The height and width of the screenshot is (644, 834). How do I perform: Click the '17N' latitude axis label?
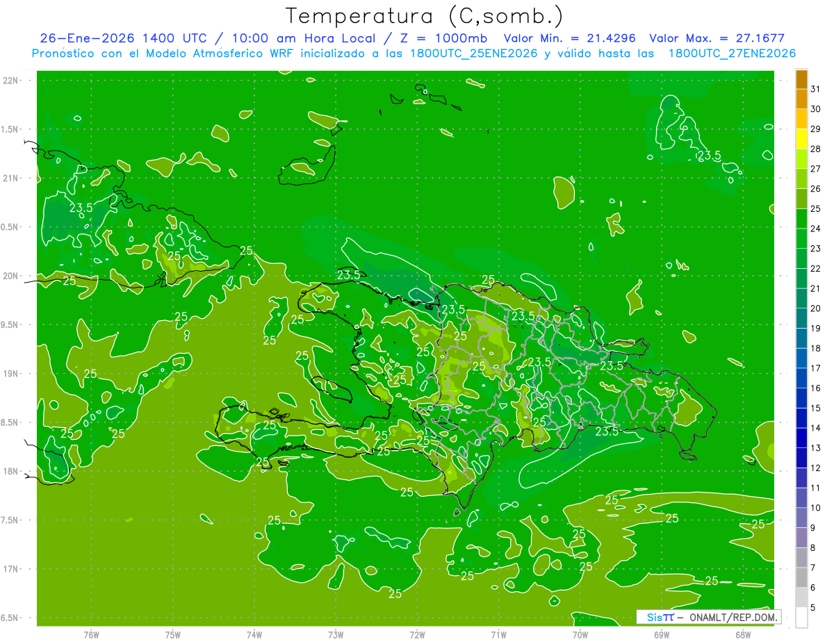10,569
